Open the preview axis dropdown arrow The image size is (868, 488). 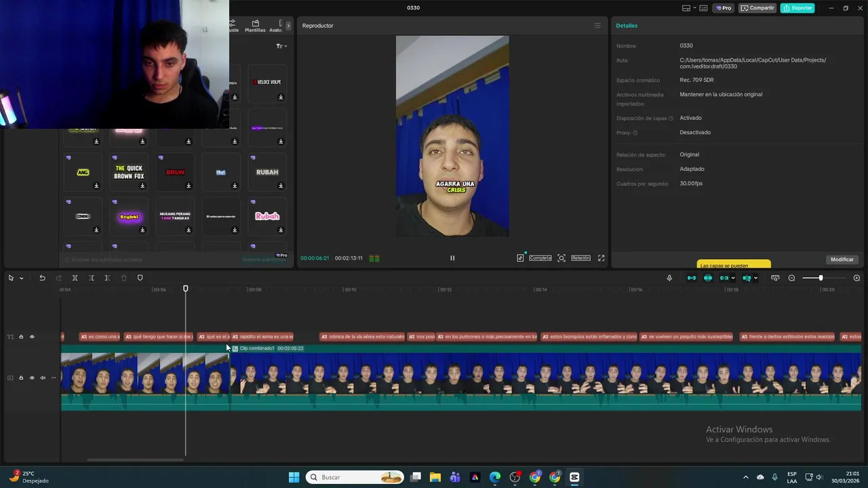pos(755,278)
